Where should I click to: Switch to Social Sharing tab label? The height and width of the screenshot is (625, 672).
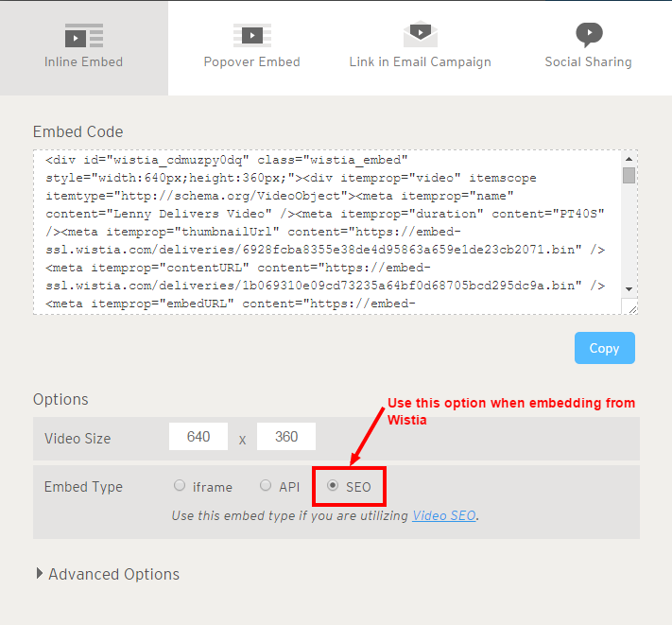(x=589, y=62)
